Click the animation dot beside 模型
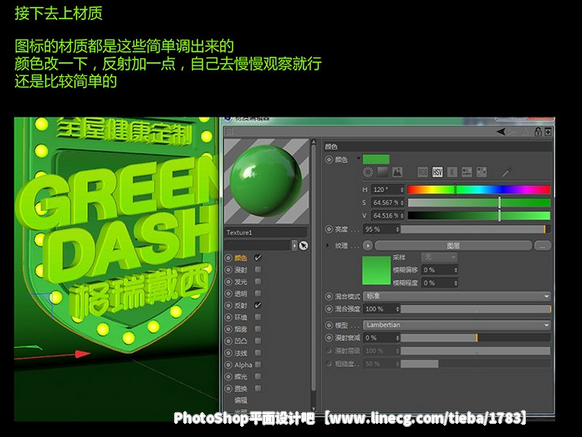This screenshot has height=437, width=582. click(329, 325)
